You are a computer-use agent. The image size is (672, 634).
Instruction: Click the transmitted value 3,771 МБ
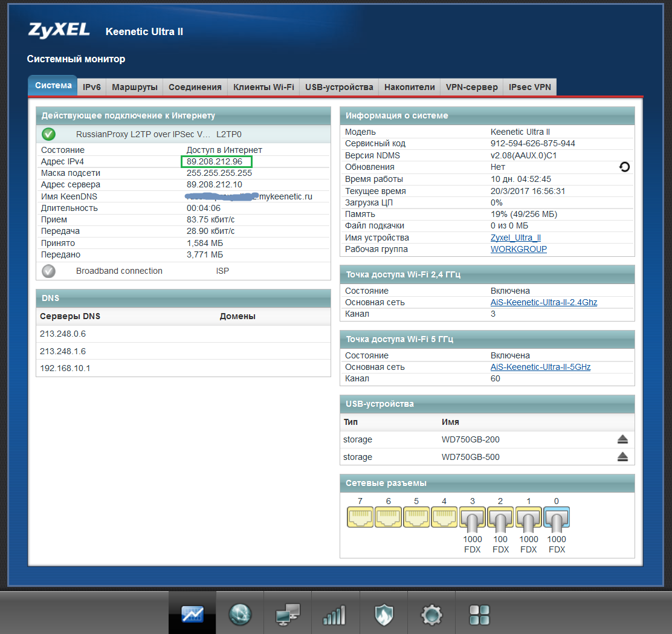tap(205, 254)
